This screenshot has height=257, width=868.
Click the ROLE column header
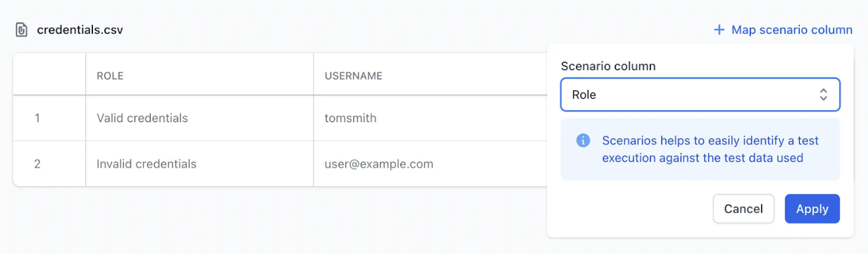click(x=110, y=76)
